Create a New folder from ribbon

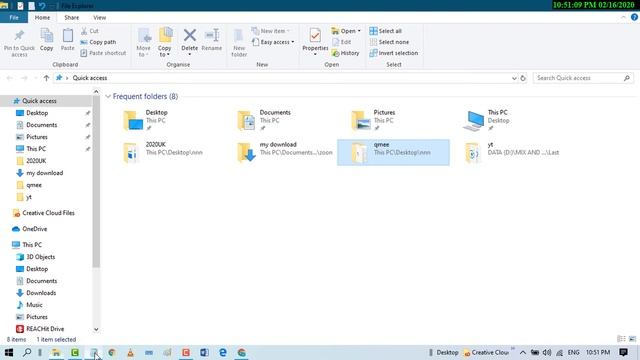(x=239, y=42)
